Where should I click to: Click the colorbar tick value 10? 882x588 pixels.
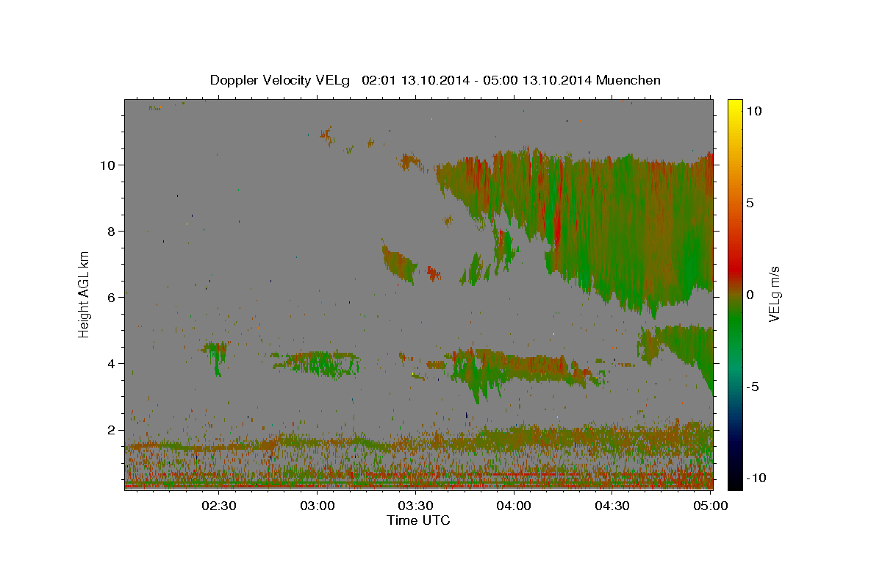point(754,110)
